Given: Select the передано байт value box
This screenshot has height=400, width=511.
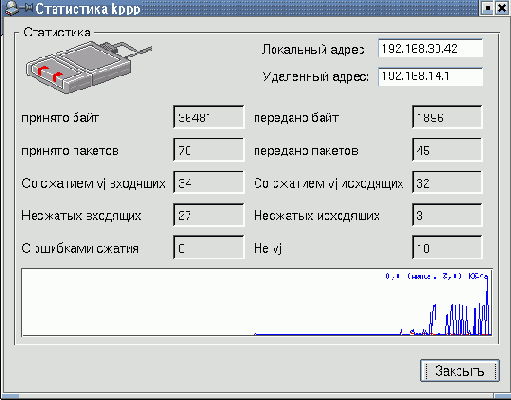Looking at the screenshot, I should 447,117.
